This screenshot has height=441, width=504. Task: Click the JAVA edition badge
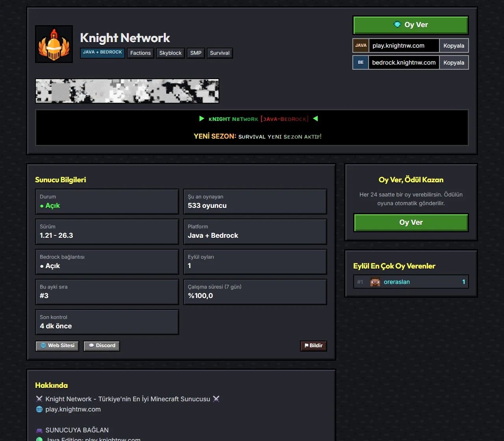361,46
